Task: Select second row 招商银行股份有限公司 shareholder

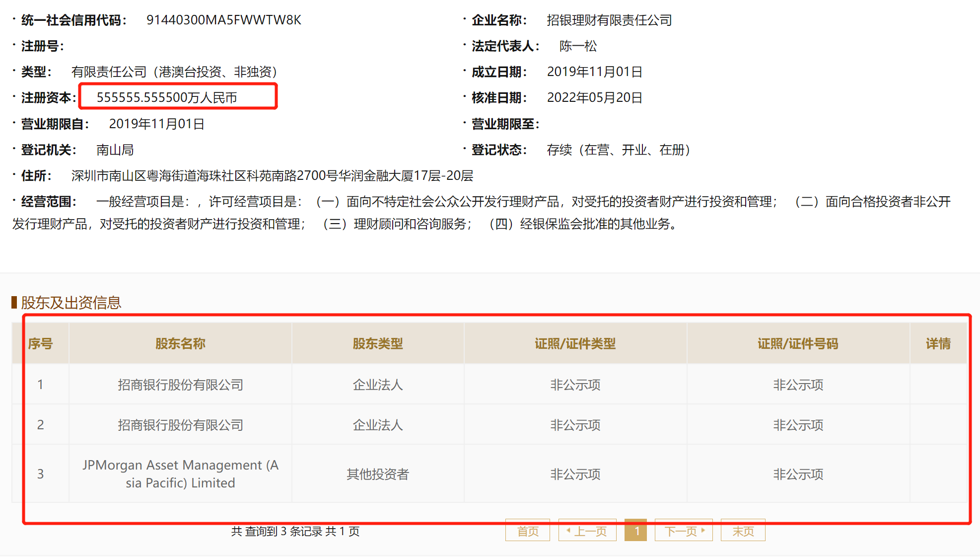Action: (x=180, y=425)
